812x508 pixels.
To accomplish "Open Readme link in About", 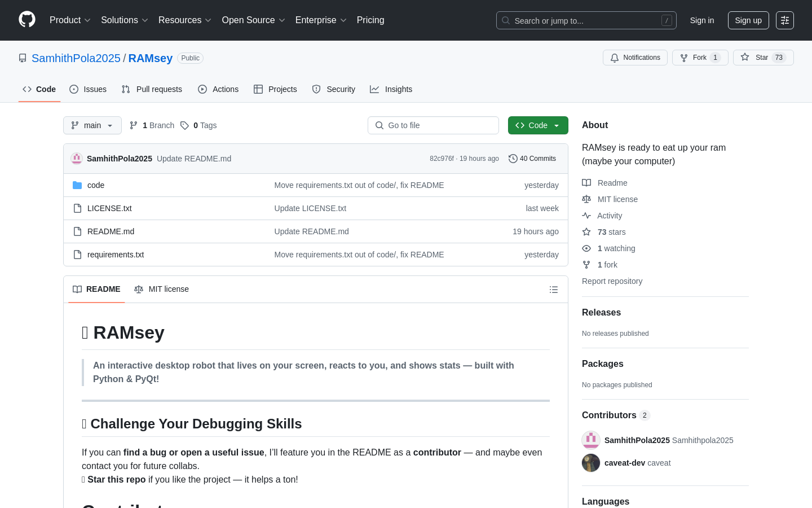I will (x=604, y=183).
